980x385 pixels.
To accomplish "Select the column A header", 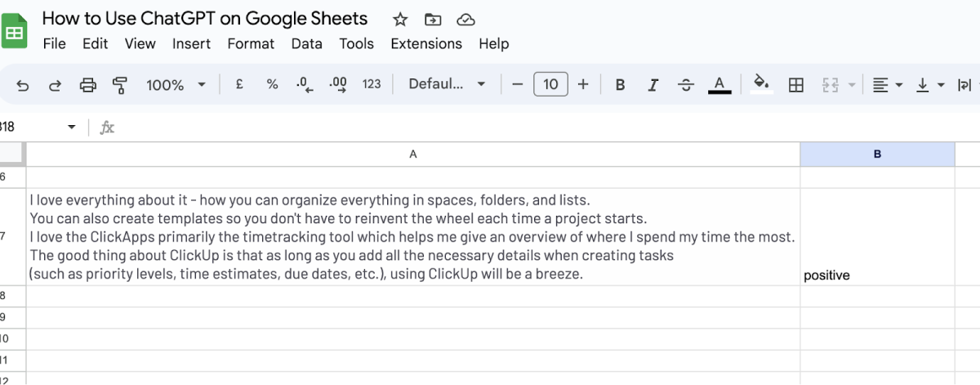I will [413, 154].
